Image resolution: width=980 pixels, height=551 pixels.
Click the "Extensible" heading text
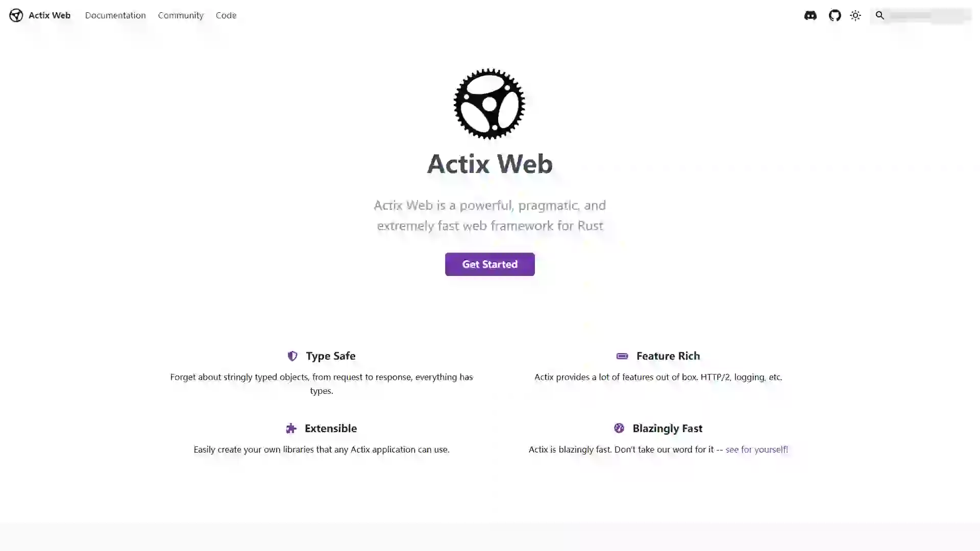(x=331, y=429)
